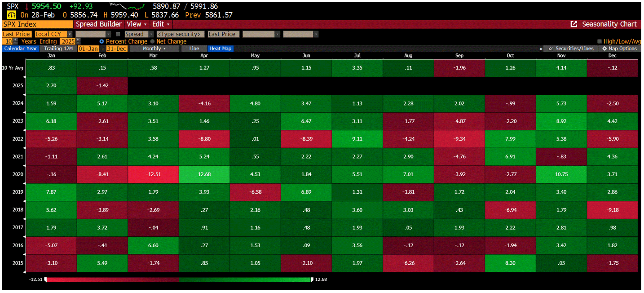Collapse the toolbar using the double-chevron icon
The height and width of the screenshot is (293, 644).
[x=541, y=48]
